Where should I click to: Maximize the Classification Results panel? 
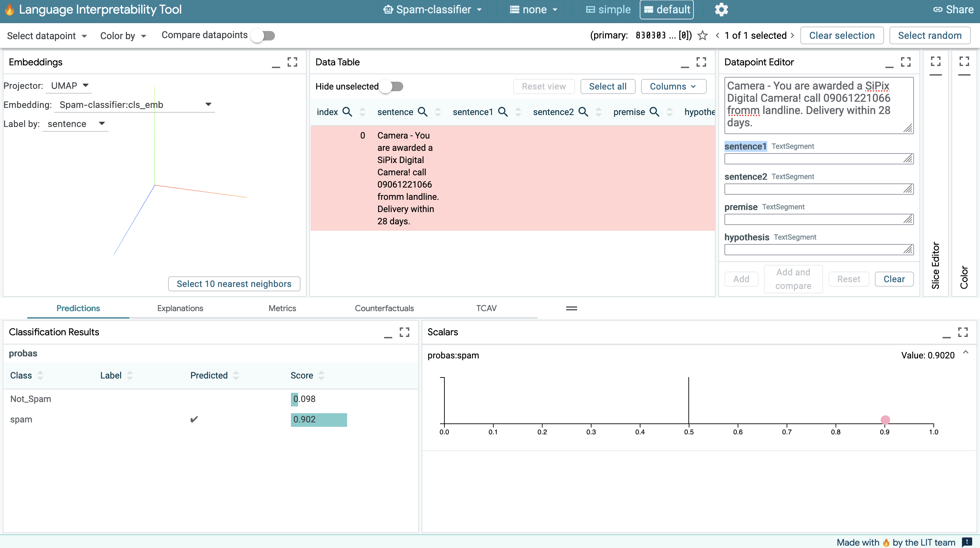(x=404, y=332)
